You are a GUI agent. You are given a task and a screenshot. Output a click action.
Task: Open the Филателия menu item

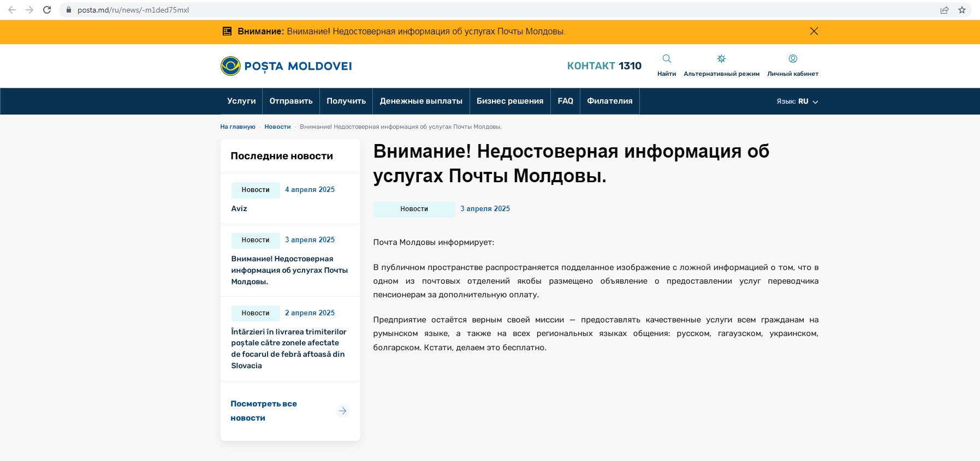[x=610, y=101]
